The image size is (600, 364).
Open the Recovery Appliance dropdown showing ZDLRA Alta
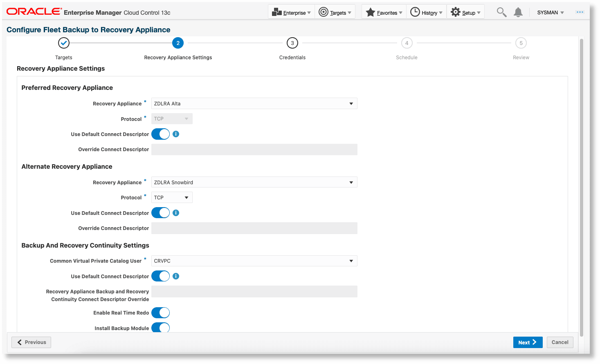coord(254,103)
